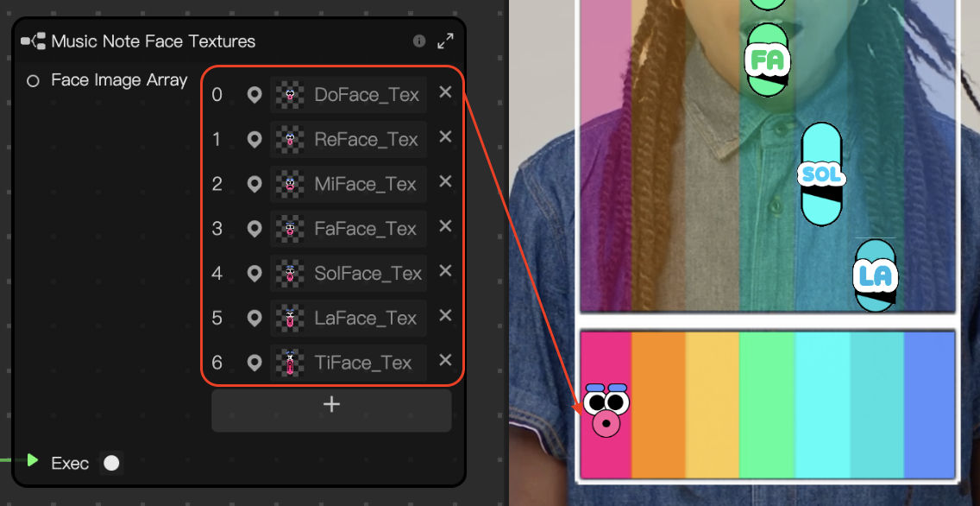Remove ReFace_Tex from the array
This screenshot has width=980, height=506.
point(445,136)
